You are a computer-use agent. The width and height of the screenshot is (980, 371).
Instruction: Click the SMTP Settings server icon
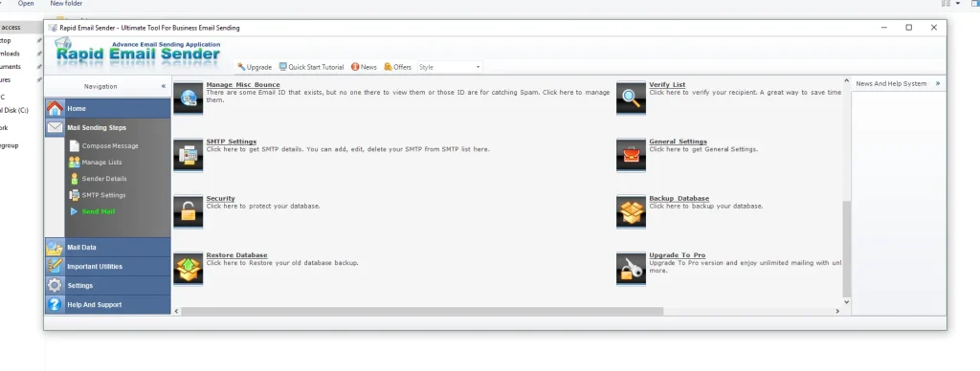coord(189,154)
